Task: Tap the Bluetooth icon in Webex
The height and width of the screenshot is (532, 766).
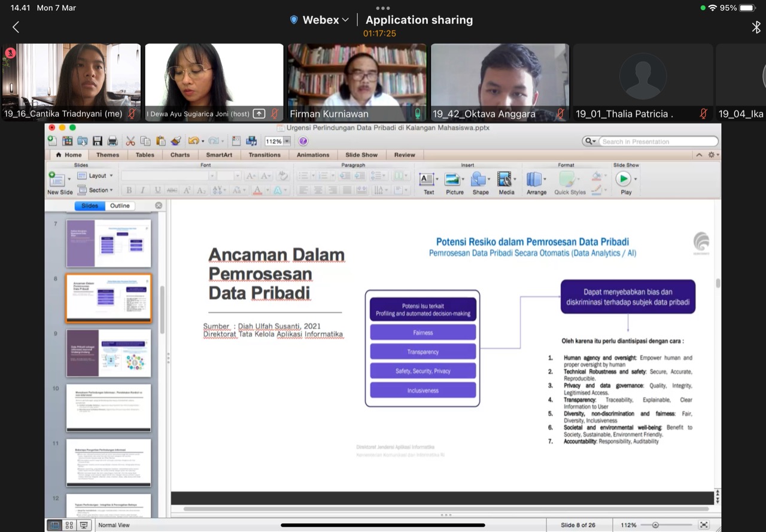Action: point(756,28)
